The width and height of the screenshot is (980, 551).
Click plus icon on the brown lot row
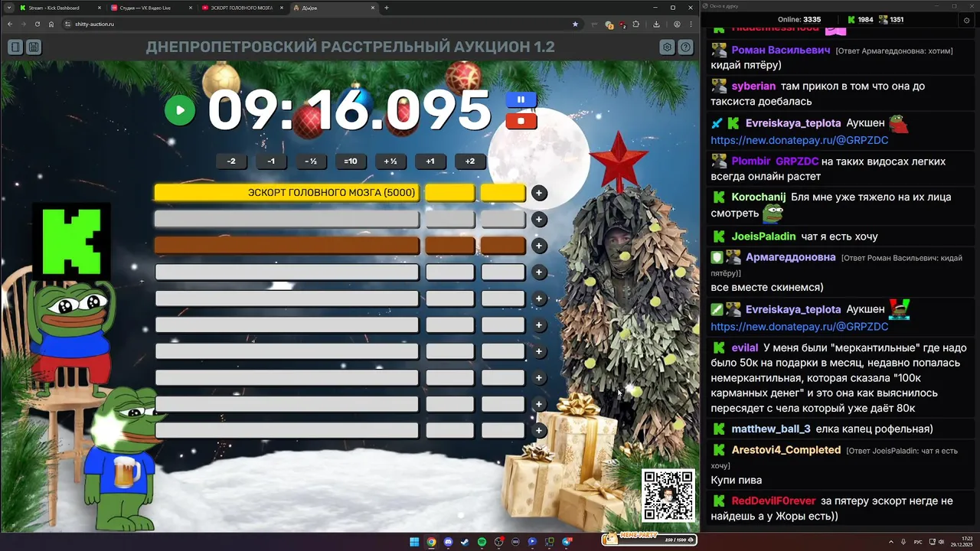tap(539, 246)
